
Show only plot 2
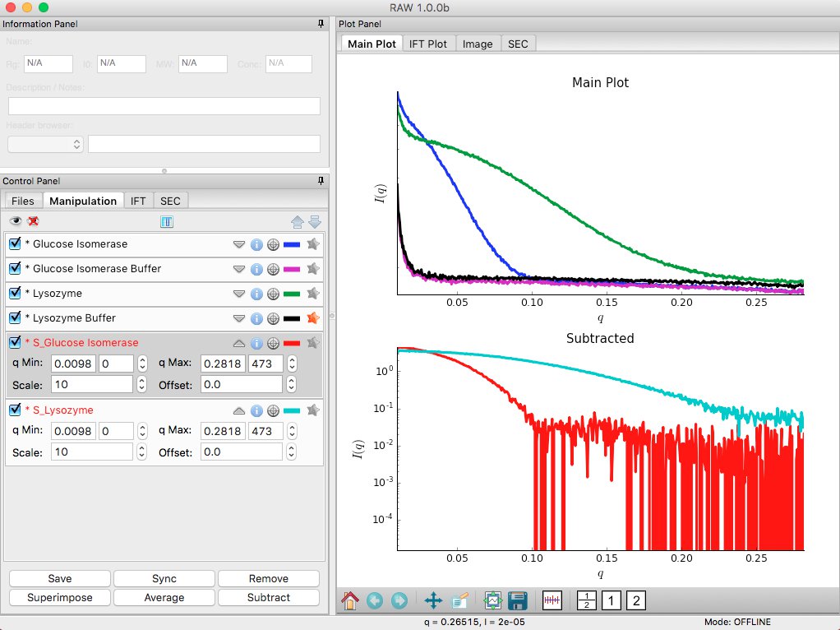point(636,600)
